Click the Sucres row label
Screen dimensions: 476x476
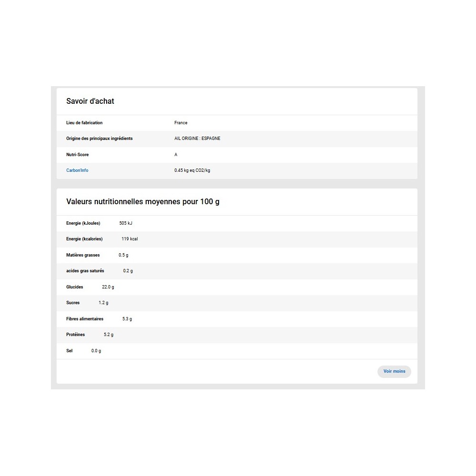73,303
